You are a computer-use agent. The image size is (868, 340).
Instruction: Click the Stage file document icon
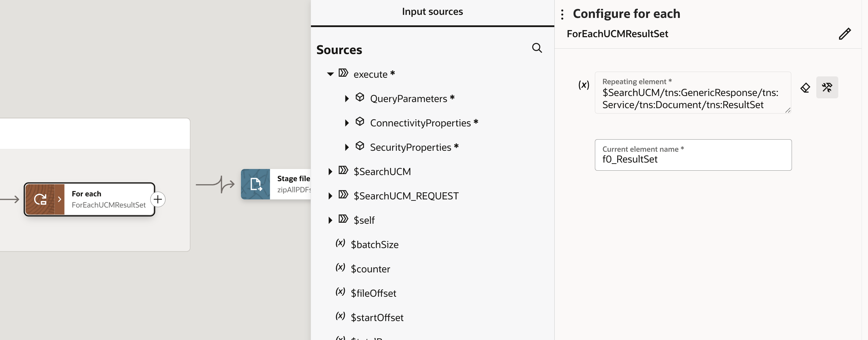pyautogui.click(x=256, y=184)
